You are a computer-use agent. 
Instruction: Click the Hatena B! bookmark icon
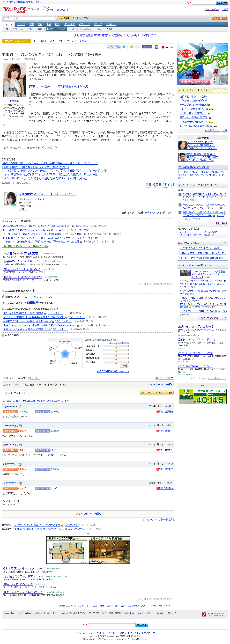point(157,47)
